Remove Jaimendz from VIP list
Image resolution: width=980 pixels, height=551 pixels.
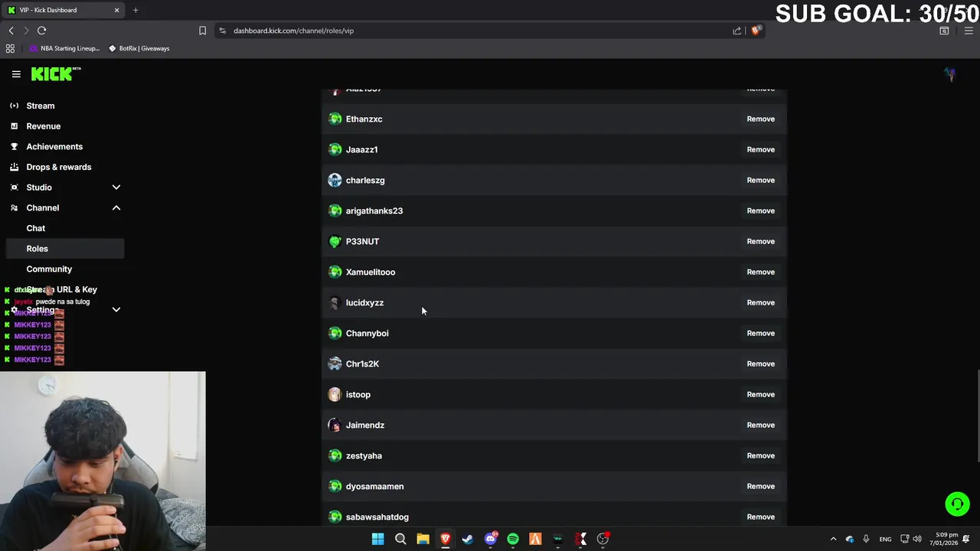(760, 425)
